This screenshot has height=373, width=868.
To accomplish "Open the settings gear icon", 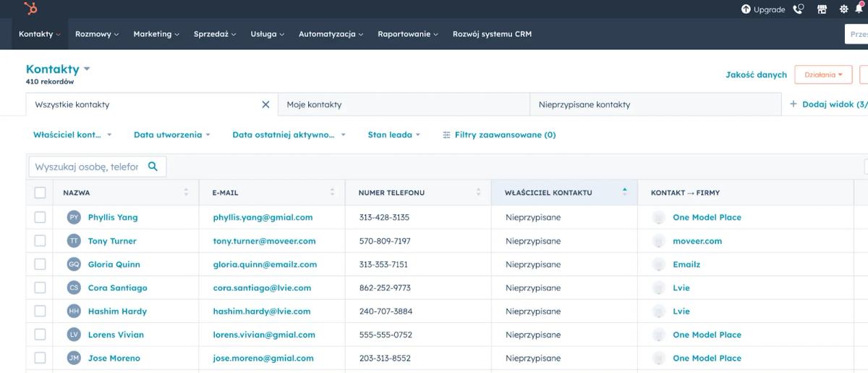I will pos(843,9).
